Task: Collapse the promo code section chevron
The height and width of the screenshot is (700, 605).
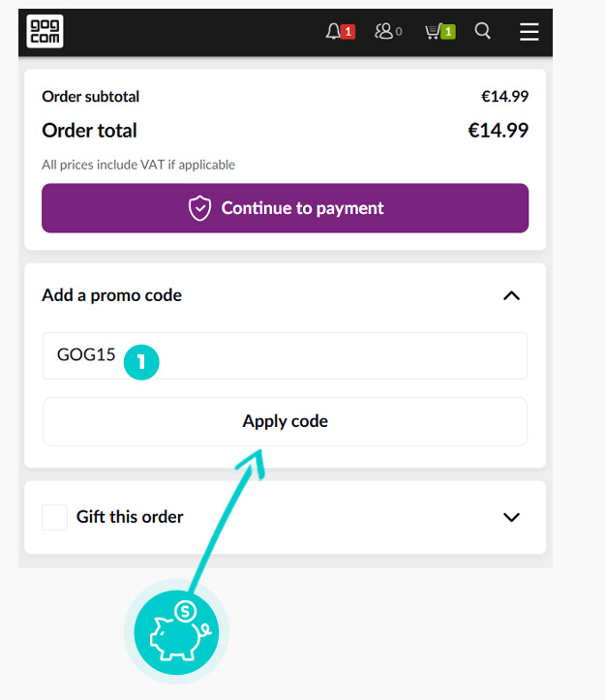Action: click(x=512, y=295)
